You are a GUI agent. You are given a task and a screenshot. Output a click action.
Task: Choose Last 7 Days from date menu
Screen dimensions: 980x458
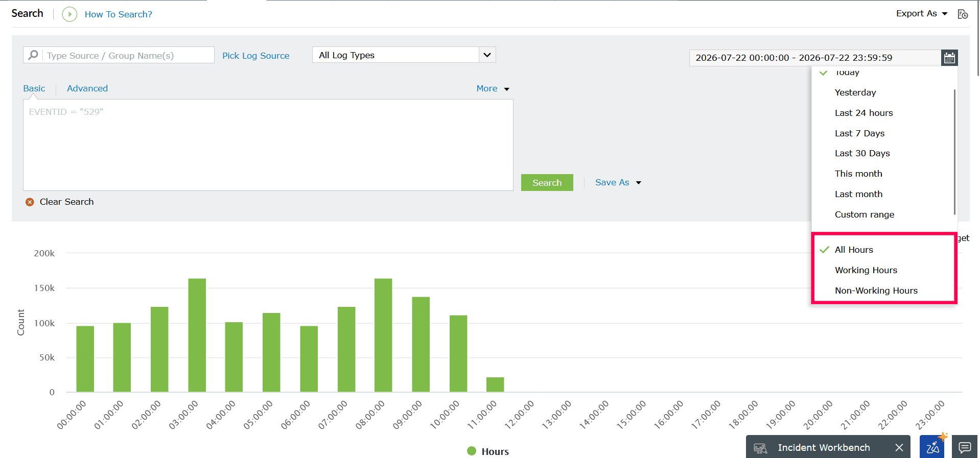(x=859, y=133)
